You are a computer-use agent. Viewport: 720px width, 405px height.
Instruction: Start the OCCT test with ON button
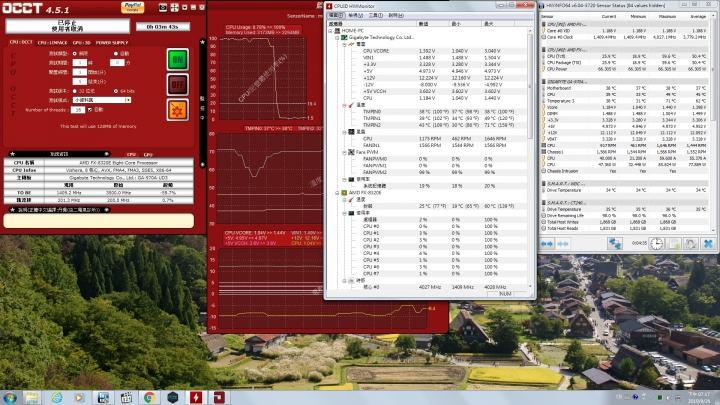point(177,59)
